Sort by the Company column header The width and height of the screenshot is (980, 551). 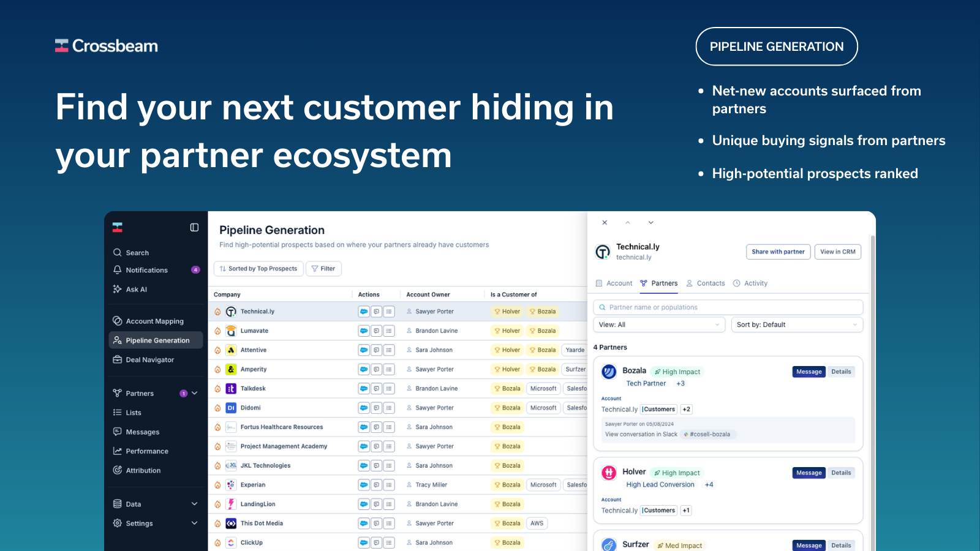[227, 294]
